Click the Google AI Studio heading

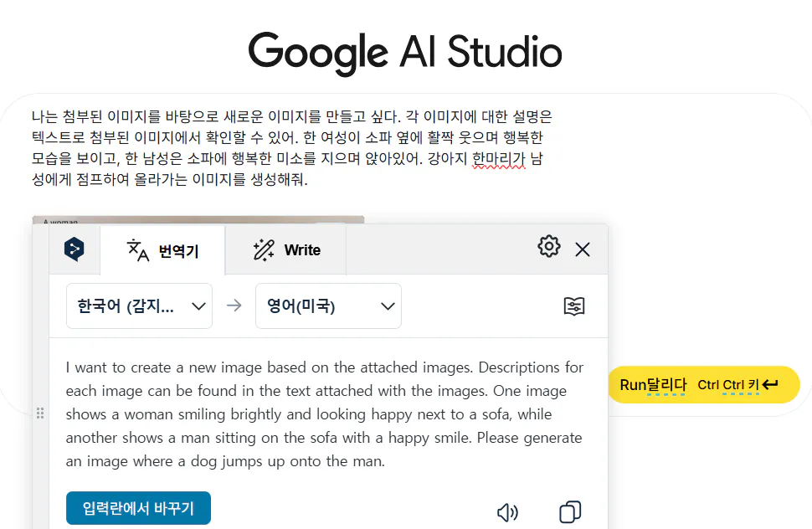(405, 52)
